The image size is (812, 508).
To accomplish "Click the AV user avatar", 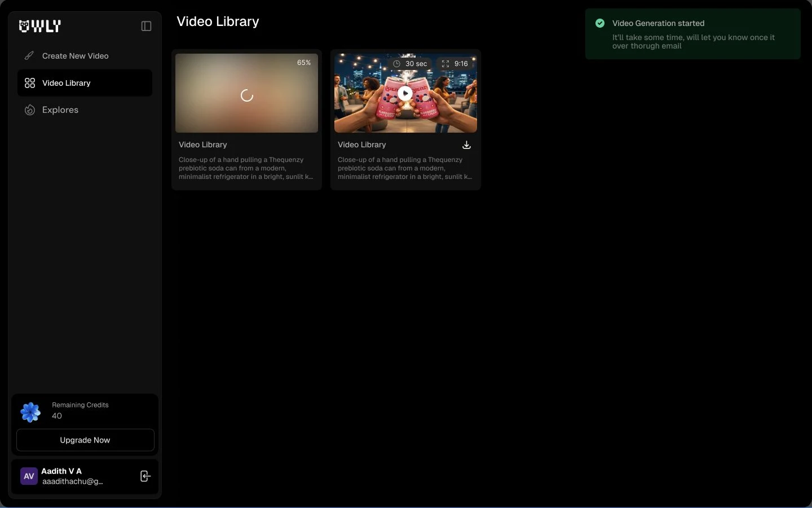I will [x=29, y=476].
